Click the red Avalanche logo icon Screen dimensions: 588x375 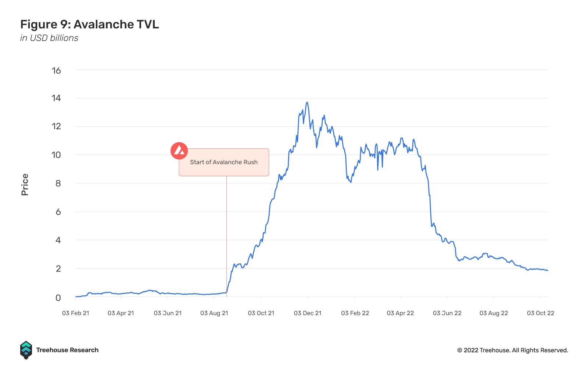pyautogui.click(x=179, y=151)
